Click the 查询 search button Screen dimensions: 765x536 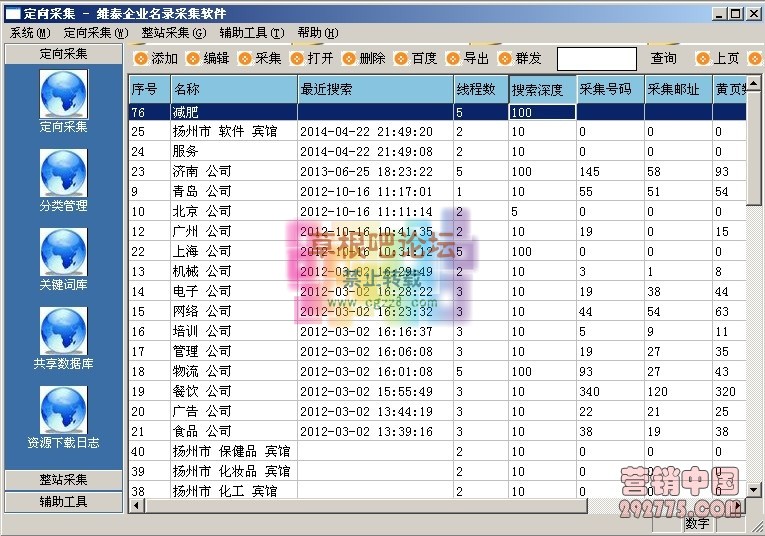[x=664, y=59]
